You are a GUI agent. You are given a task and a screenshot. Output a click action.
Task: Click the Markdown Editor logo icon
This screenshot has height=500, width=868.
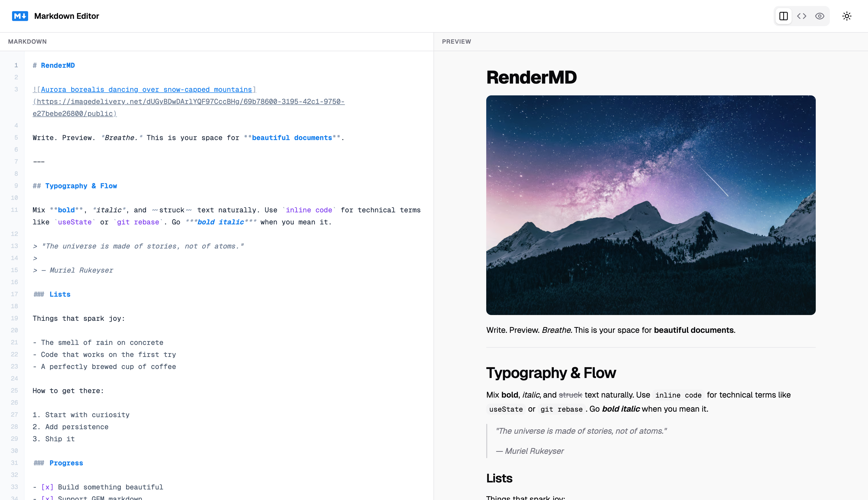tap(20, 16)
